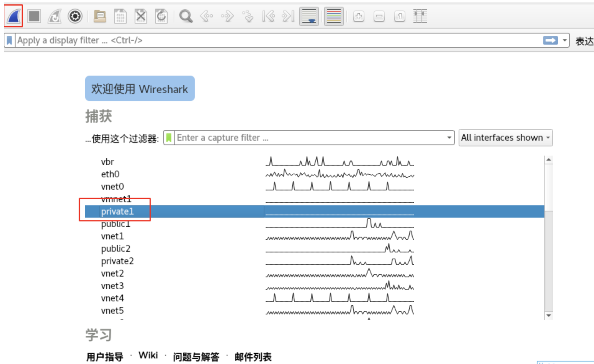
Task: Focus the capture filter input field
Action: pos(310,137)
